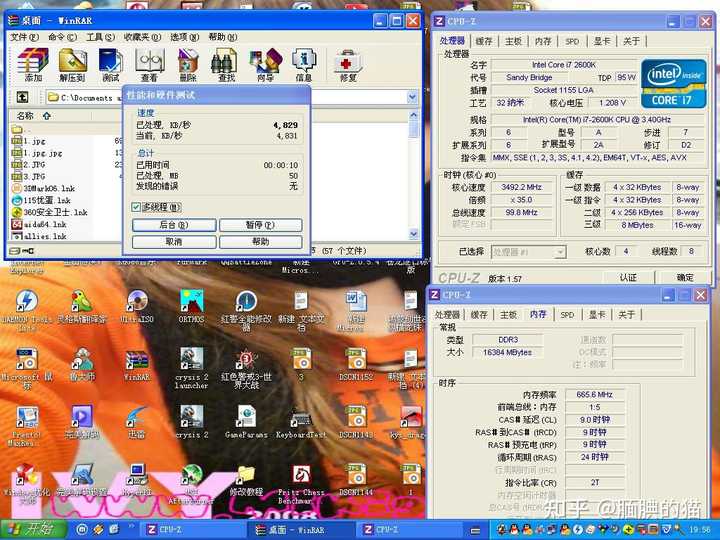
Task: Open the 收藏夹(O) menu in WinRAR
Action: click(x=142, y=37)
